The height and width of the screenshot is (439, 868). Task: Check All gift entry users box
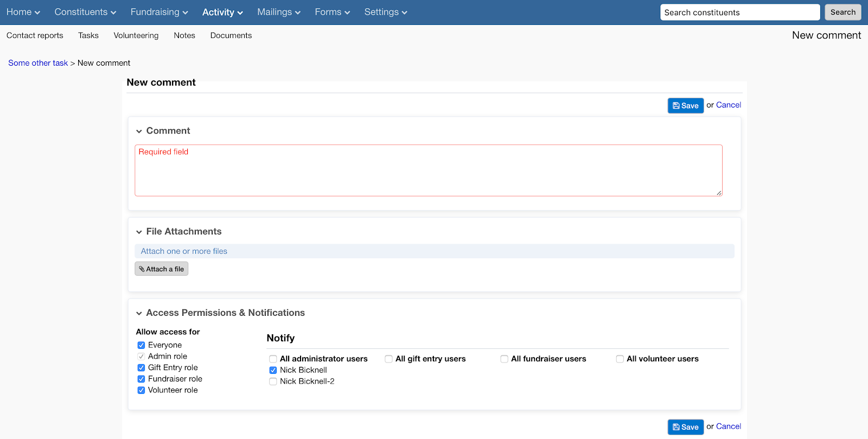pyautogui.click(x=388, y=359)
